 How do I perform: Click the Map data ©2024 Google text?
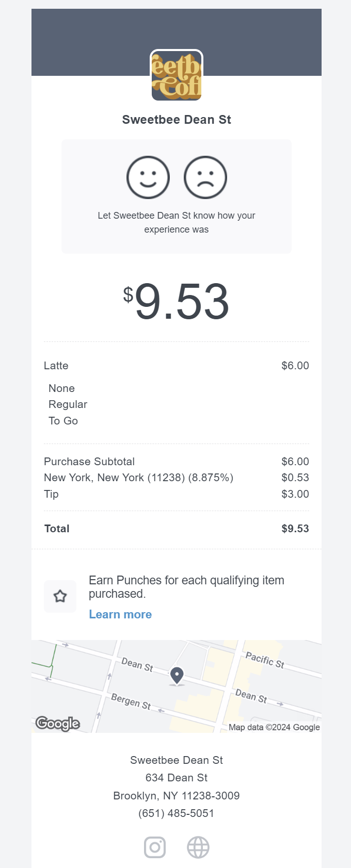[274, 727]
